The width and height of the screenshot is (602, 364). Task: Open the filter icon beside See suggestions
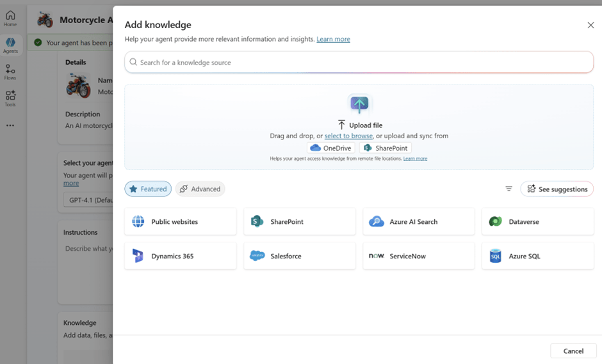[x=508, y=189]
